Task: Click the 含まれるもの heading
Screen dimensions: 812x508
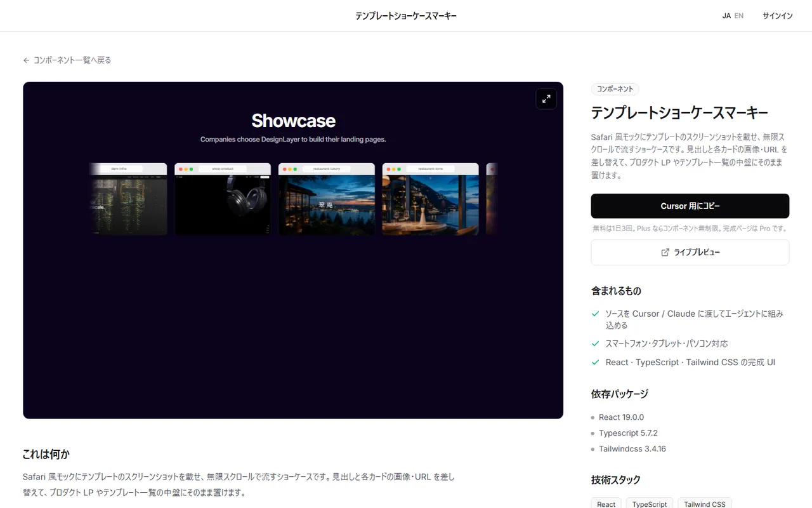Action: pyautogui.click(x=616, y=291)
